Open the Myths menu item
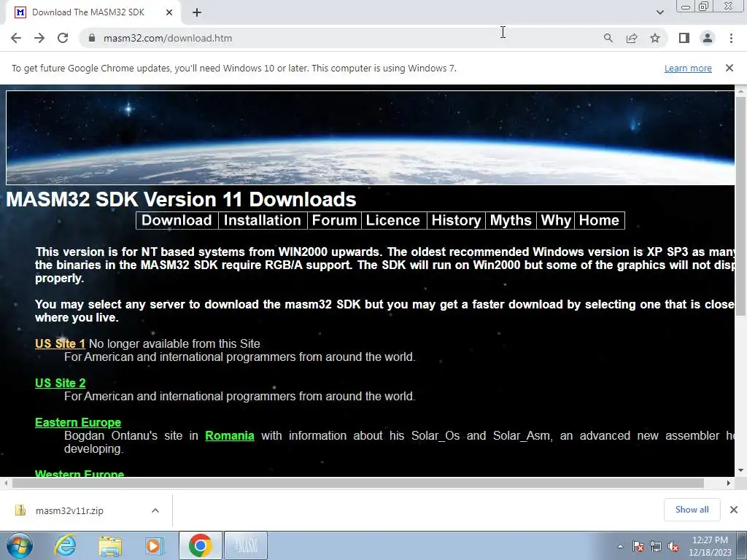The height and width of the screenshot is (560, 747). point(511,220)
